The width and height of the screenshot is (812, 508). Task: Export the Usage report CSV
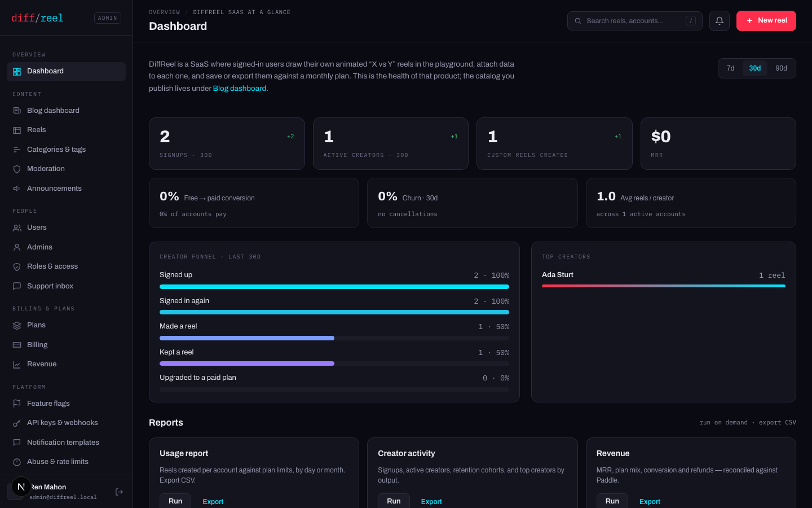[x=213, y=502]
